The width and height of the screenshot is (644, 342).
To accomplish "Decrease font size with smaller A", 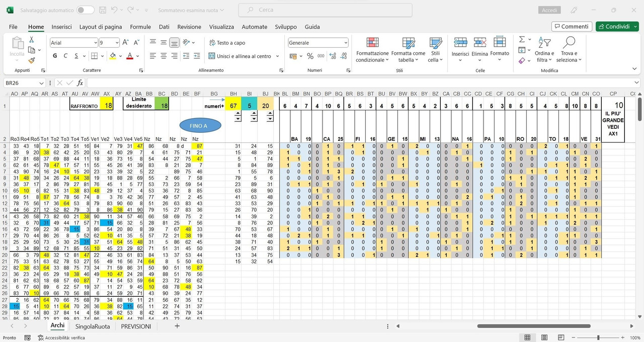I will [136, 43].
